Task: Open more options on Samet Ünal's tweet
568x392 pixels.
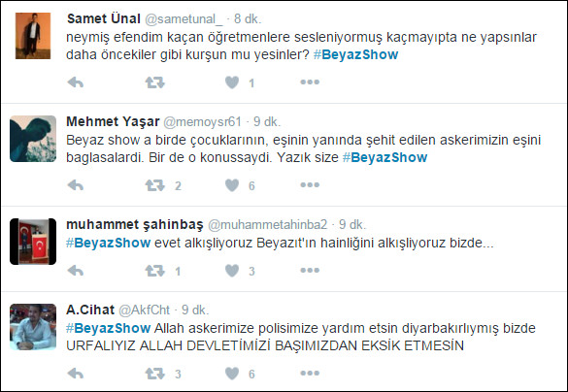Action: [310, 82]
